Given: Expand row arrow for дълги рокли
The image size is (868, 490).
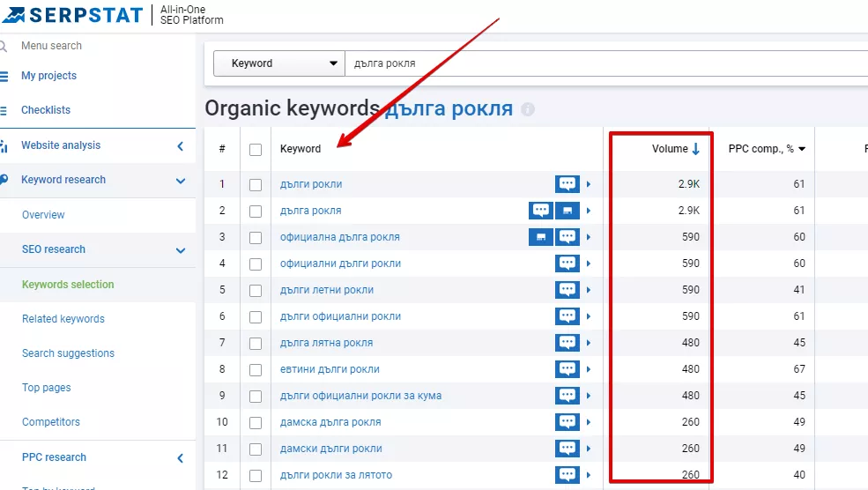Looking at the screenshot, I should [x=588, y=184].
